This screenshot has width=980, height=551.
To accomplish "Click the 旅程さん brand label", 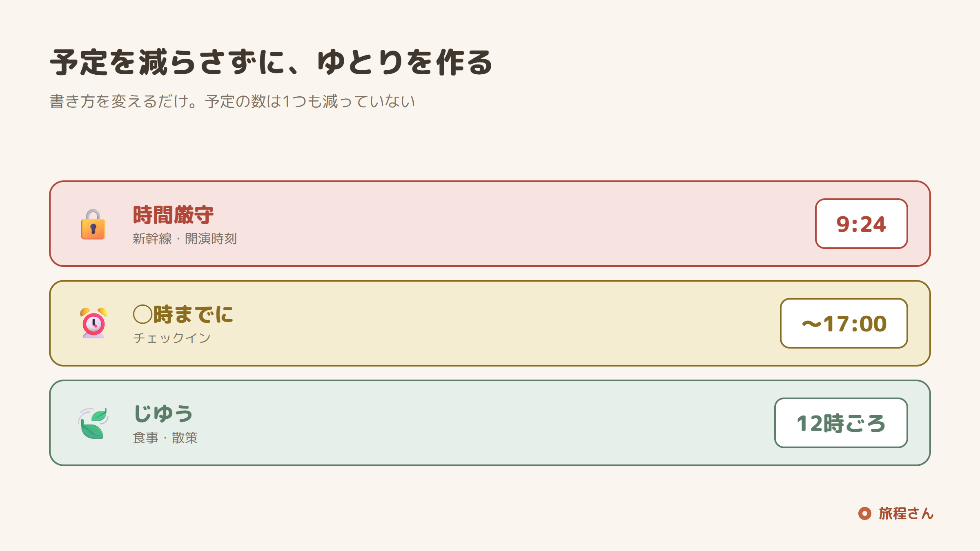I will 906,513.
